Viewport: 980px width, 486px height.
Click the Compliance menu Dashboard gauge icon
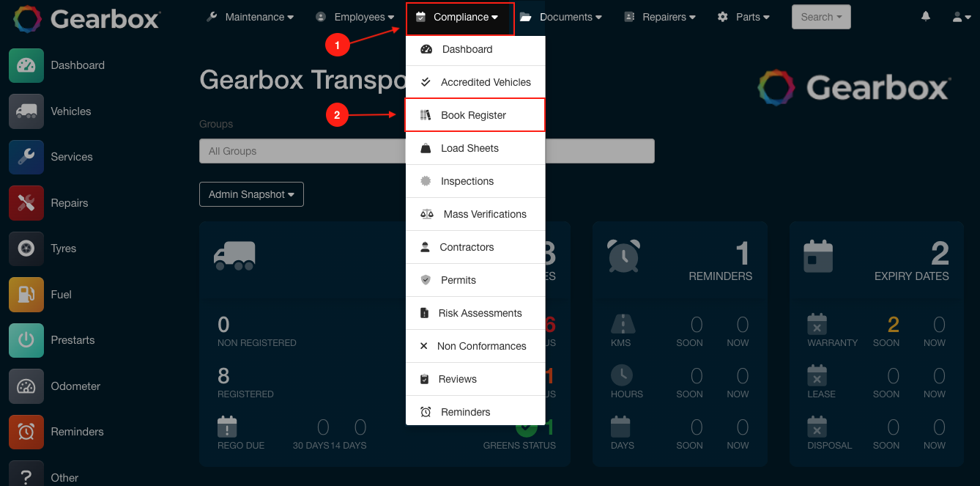[x=426, y=49]
